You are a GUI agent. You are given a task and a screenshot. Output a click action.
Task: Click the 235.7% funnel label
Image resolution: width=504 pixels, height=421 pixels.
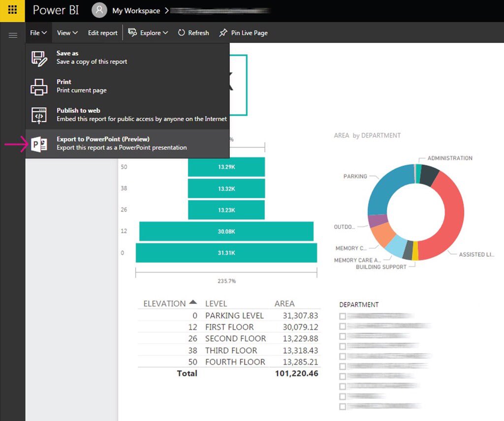226,281
